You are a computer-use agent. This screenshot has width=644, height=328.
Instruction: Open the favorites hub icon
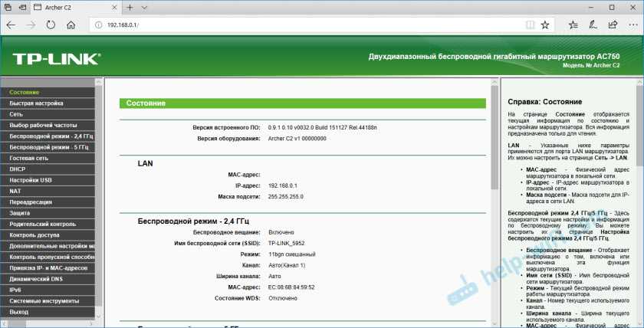573,25
